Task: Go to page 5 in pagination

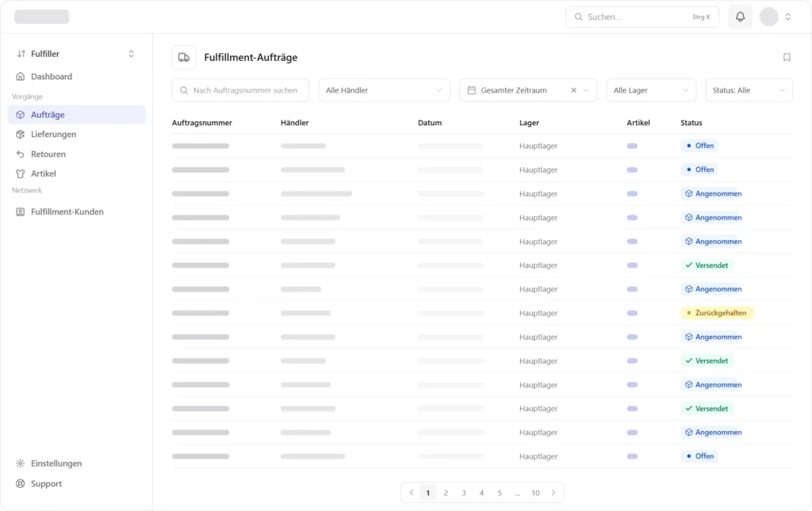Action: 500,493
